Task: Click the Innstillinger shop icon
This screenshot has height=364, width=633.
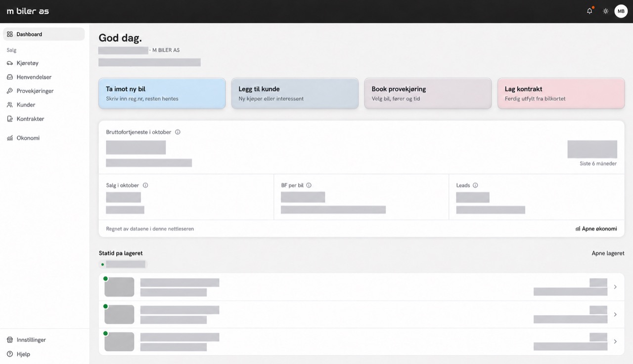Action: point(10,340)
